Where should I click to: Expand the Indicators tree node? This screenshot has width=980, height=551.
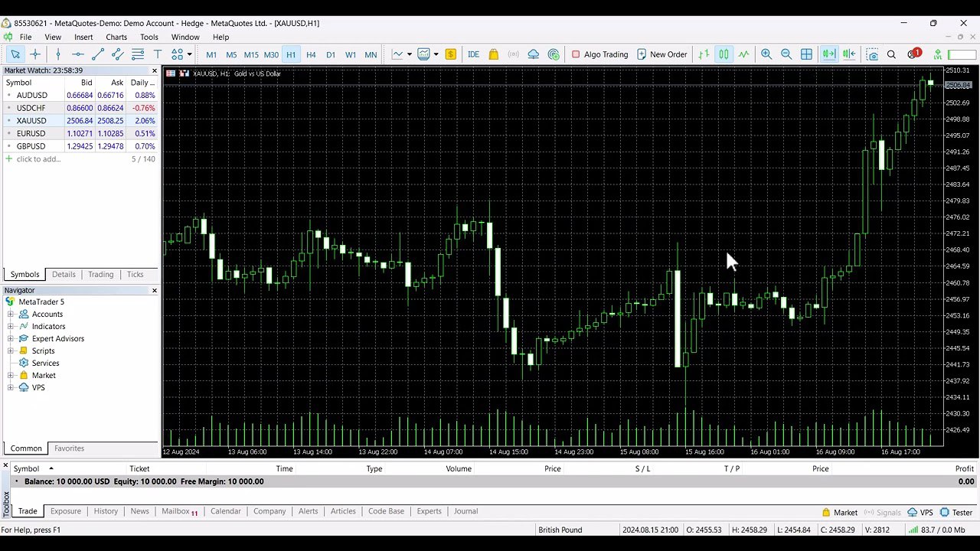tap(11, 327)
